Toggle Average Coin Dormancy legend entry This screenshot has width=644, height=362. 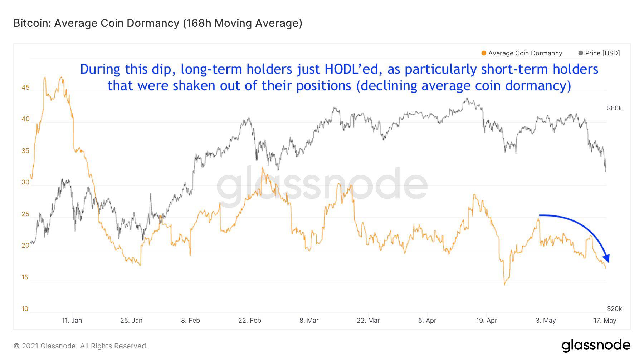point(522,53)
